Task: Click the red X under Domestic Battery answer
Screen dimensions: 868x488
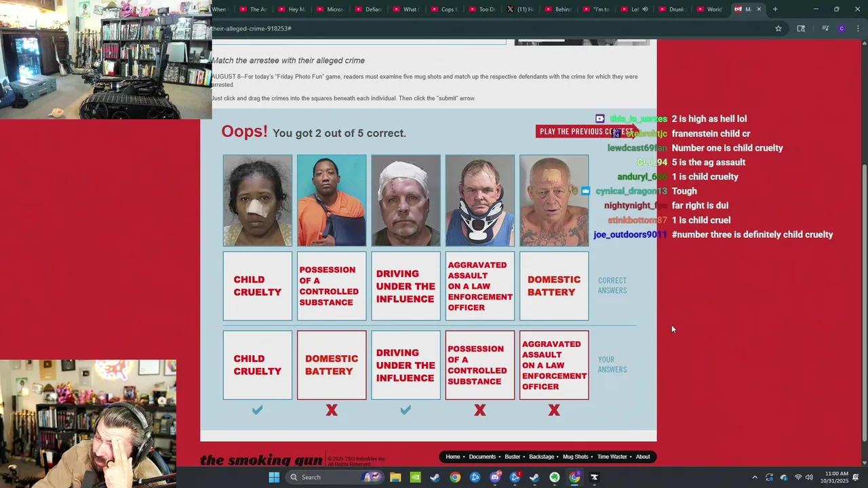Action: 332,410
